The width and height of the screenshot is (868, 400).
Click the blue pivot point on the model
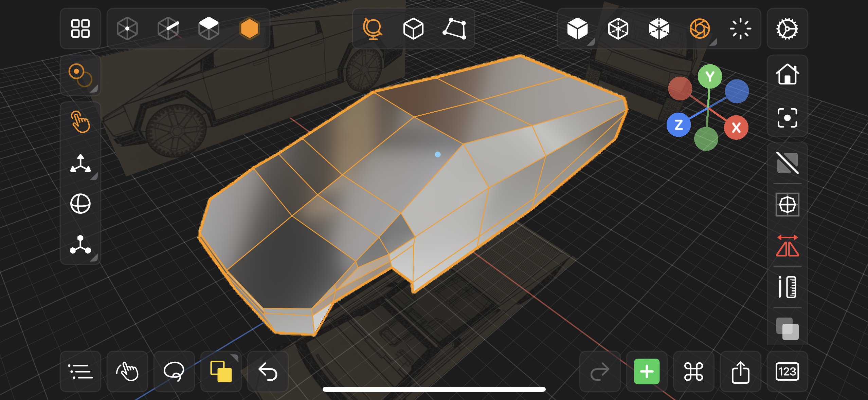[438, 154]
